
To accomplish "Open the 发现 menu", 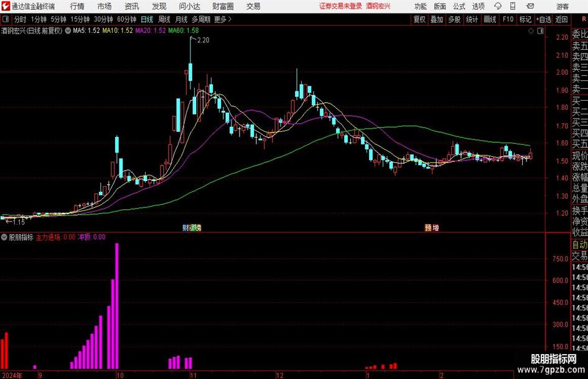I will [159, 6].
